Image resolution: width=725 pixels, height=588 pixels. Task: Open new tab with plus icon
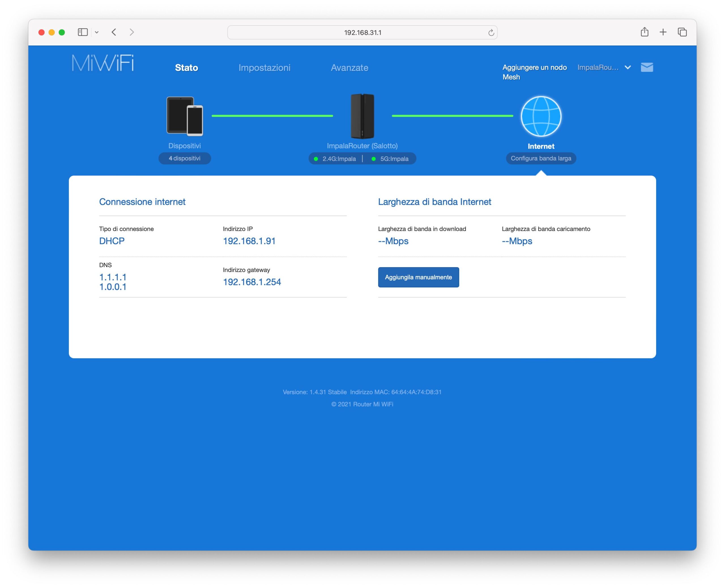pos(663,32)
